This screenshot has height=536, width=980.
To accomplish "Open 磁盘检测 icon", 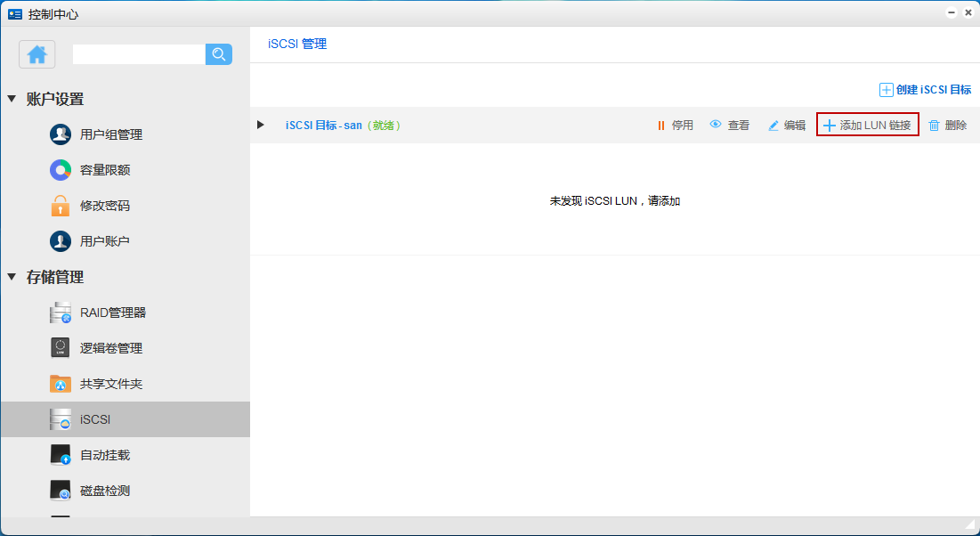I will pos(61,491).
